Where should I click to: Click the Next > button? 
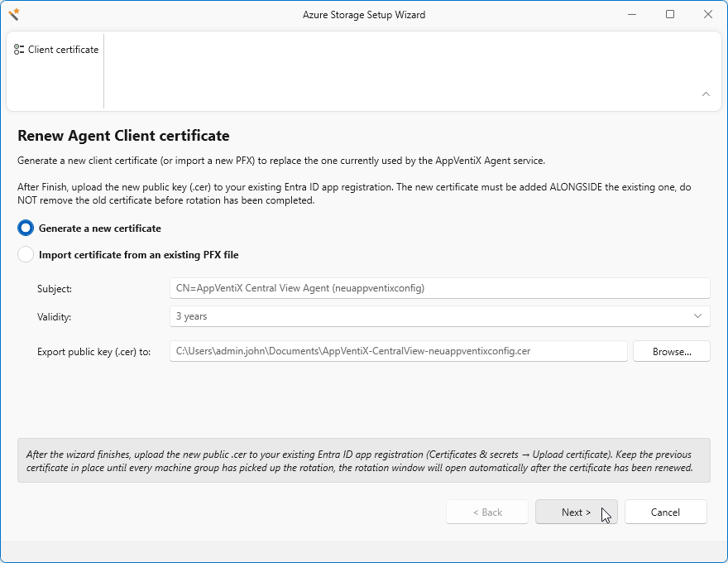click(x=576, y=512)
